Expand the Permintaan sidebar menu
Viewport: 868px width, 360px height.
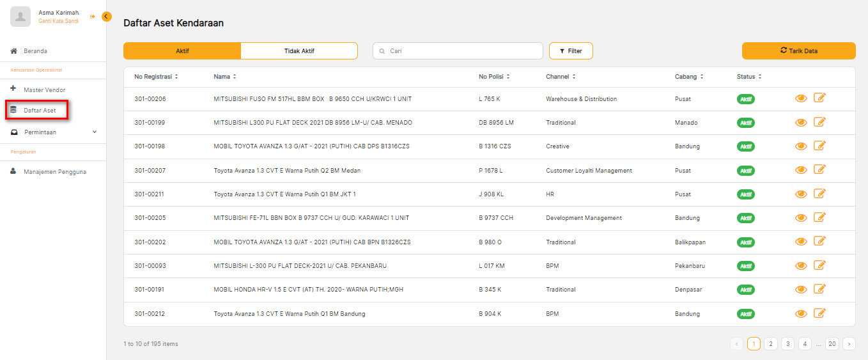pyautogui.click(x=54, y=132)
